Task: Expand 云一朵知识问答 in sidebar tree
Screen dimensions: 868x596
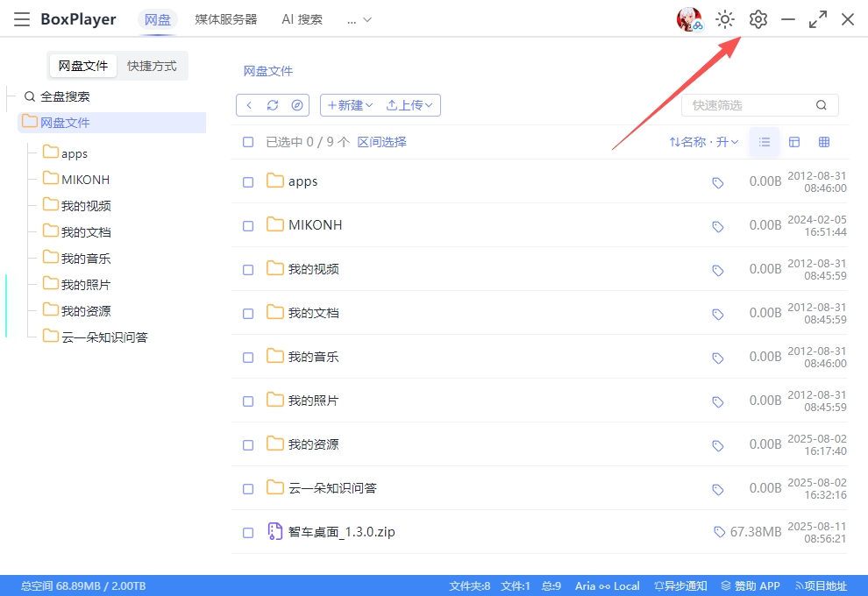Action: click(96, 337)
